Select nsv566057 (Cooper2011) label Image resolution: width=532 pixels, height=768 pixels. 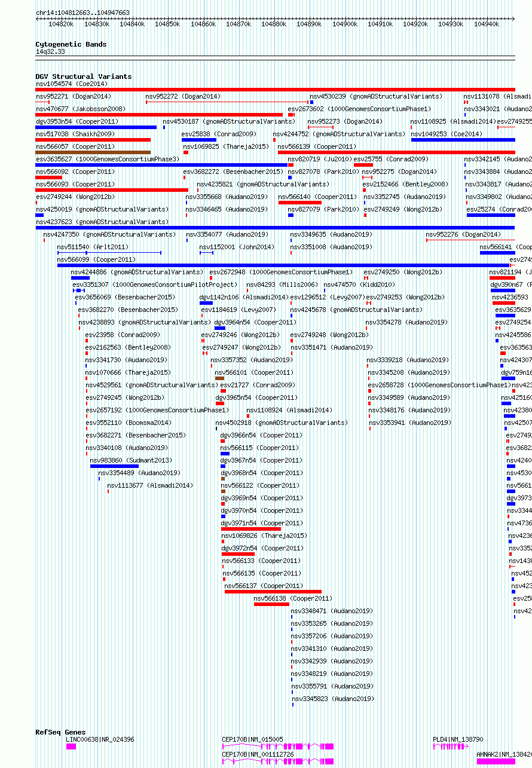coord(75,146)
